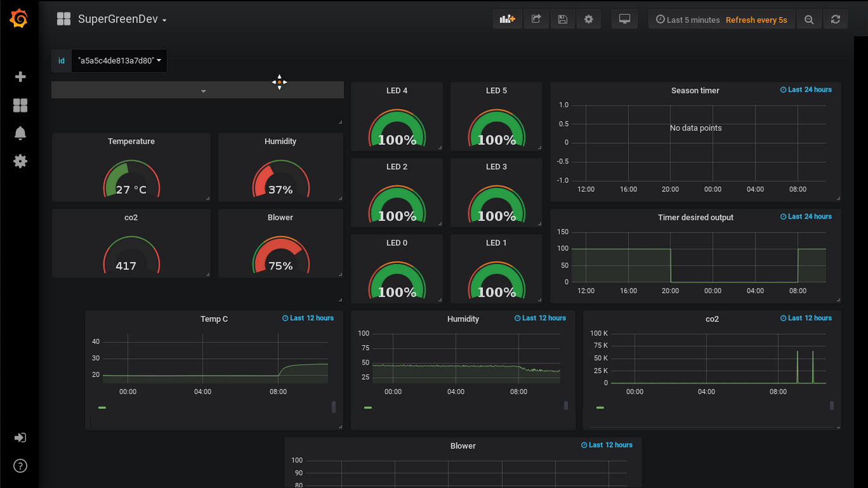Image resolution: width=868 pixels, height=488 pixels.
Task: Click the Temperature gauge showing 27 °C
Action: click(x=132, y=178)
